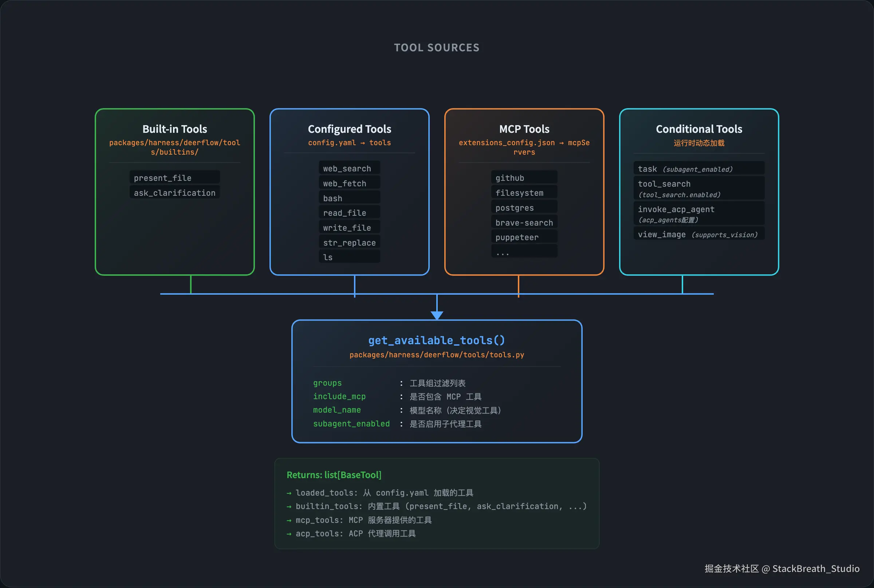Select the web_search tool tag
874x588 pixels.
(x=349, y=168)
